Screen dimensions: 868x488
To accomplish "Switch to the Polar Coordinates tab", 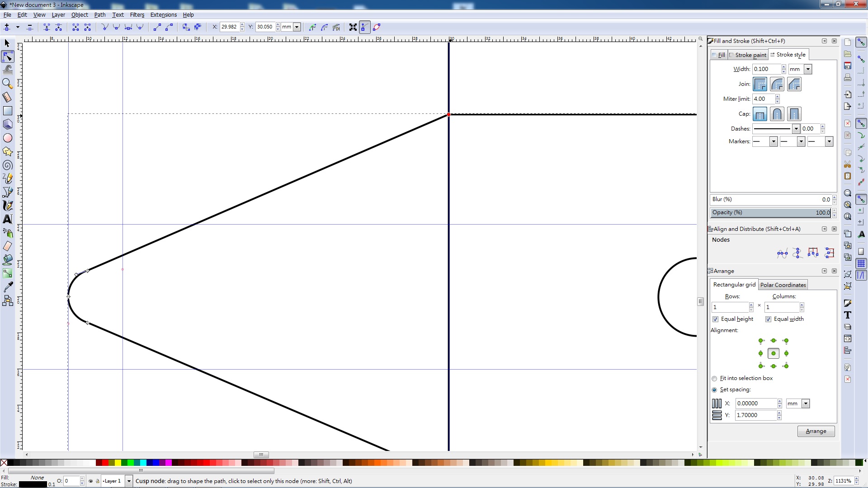I will pyautogui.click(x=783, y=285).
